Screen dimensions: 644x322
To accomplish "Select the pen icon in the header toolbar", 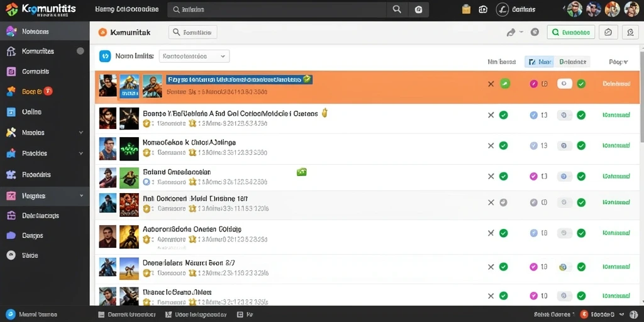I will [x=511, y=32].
